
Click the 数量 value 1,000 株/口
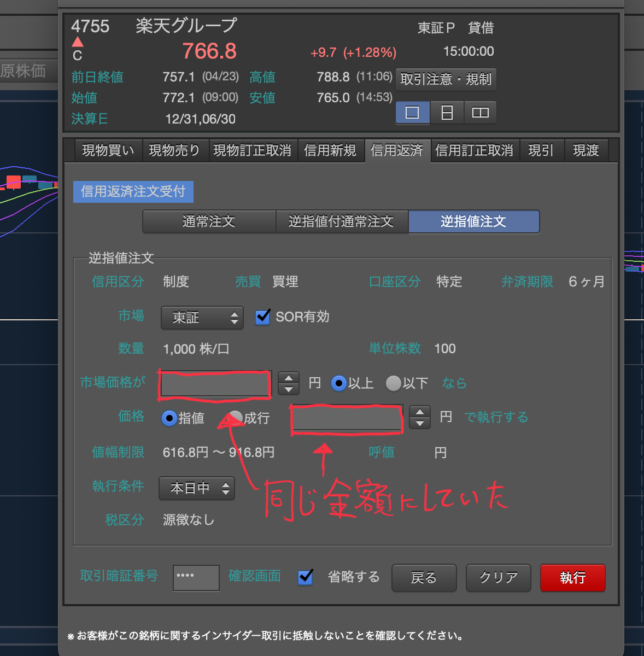(196, 349)
